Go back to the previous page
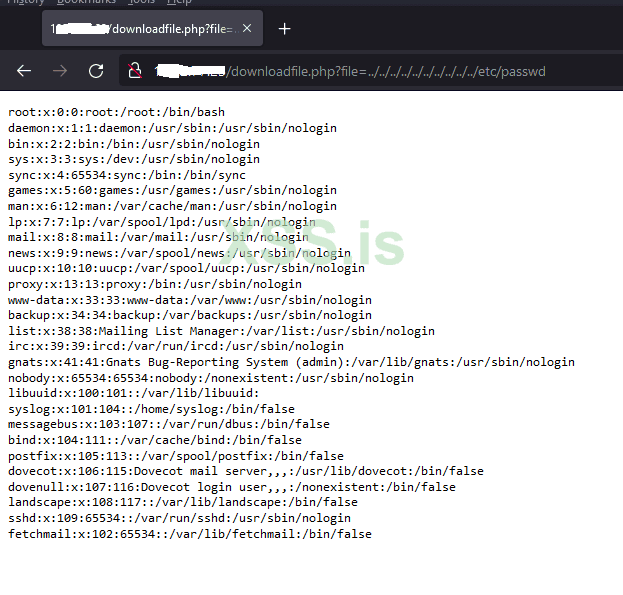Image resolution: width=623 pixels, height=595 pixels. [x=24, y=71]
